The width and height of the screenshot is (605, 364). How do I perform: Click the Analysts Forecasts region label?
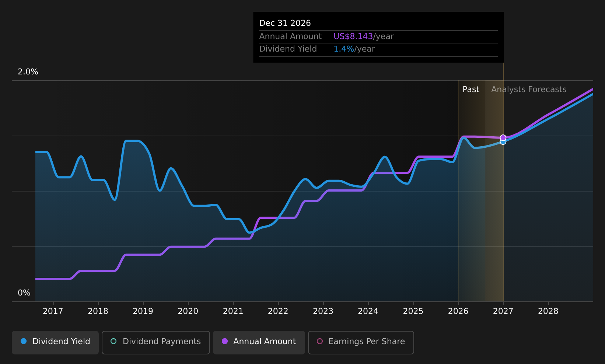coord(529,90)
